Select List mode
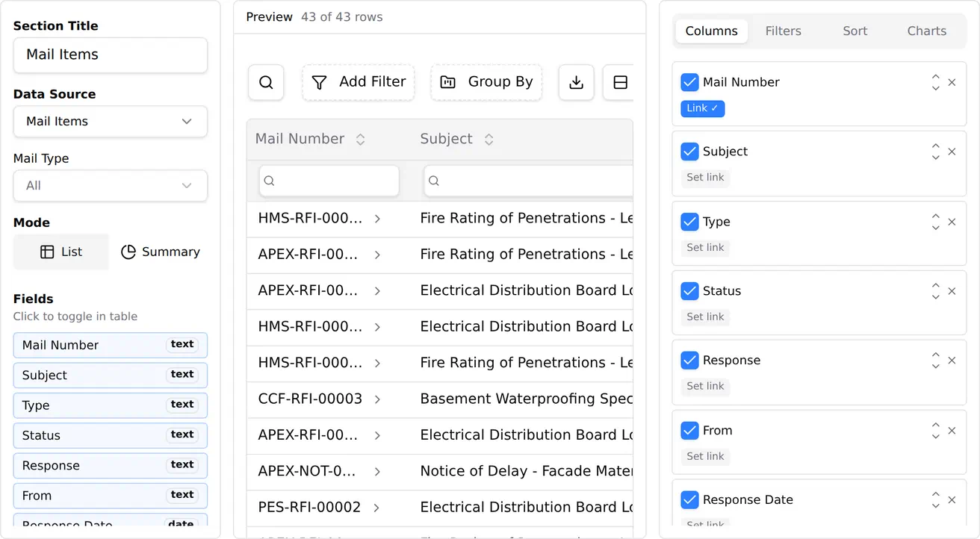 coord(61,252)
